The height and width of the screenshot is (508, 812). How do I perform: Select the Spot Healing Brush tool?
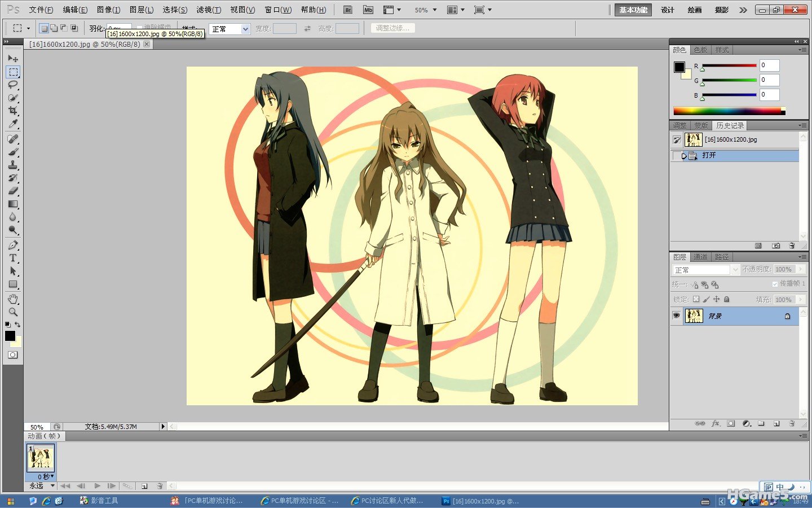click(13, 139)
